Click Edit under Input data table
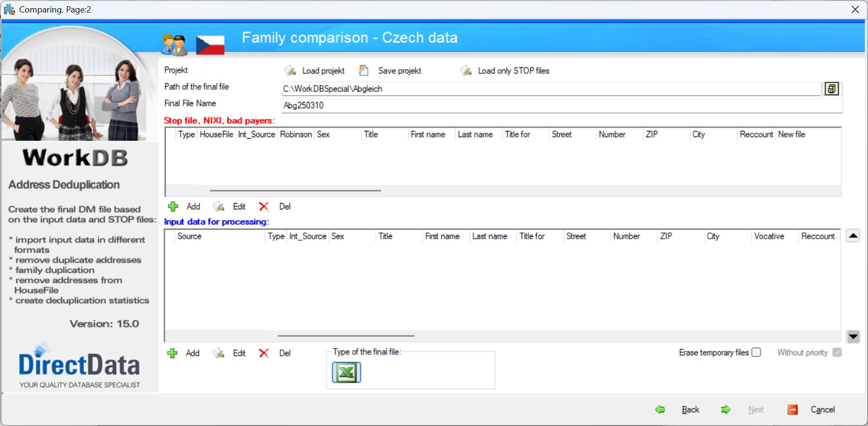868x426 pixels. click(239, 353)
